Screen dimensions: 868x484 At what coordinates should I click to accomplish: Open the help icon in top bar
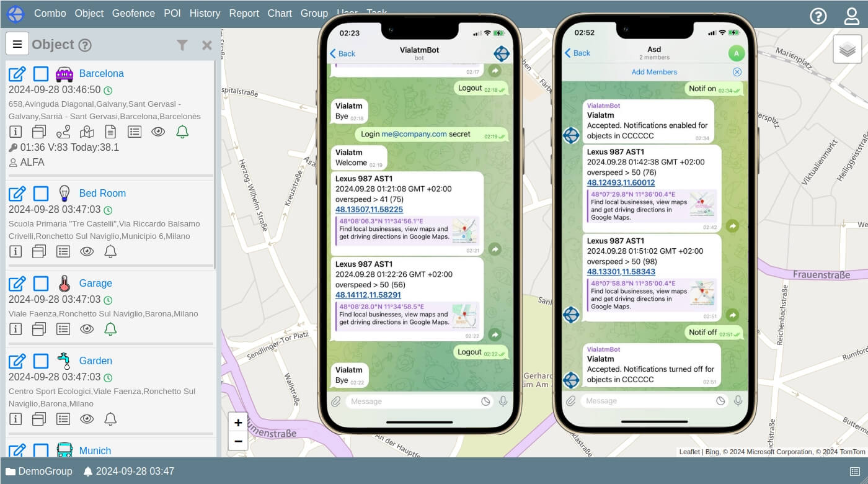818,16
